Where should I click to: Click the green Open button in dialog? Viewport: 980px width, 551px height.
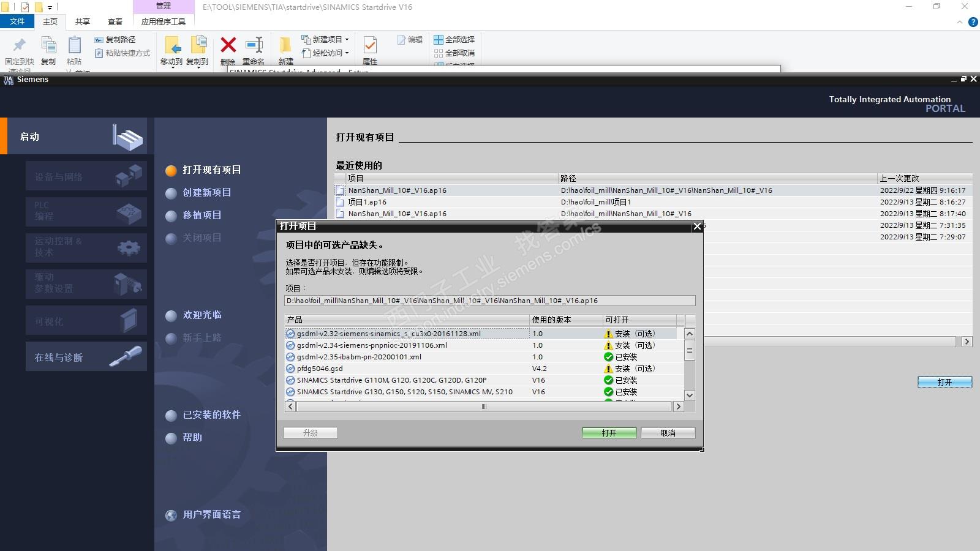click(x=609, y=433)
